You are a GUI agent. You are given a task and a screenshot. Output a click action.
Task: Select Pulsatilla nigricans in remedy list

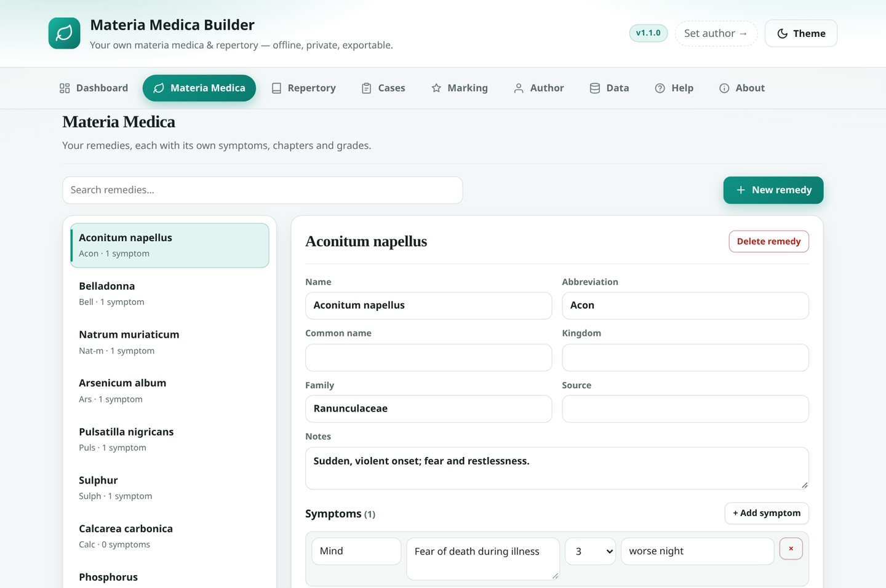[170, 439]
